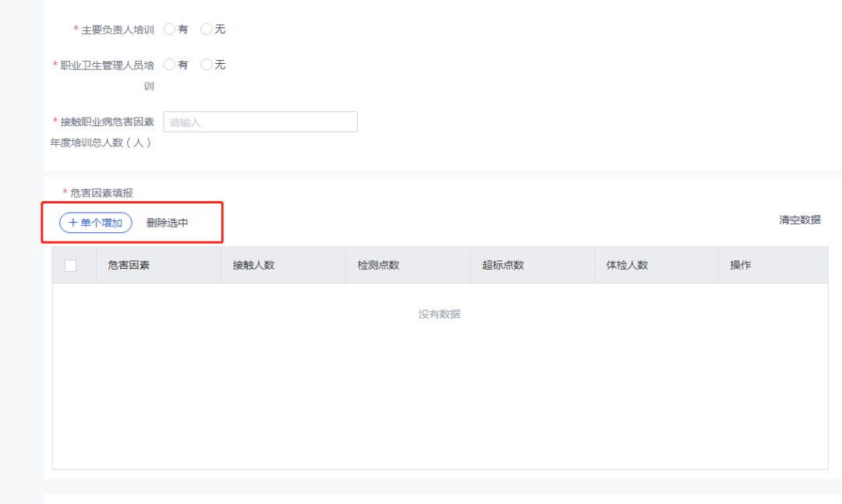Click the 检测点数 column header
The image size is (842, 504).
(x=378, y=265)
